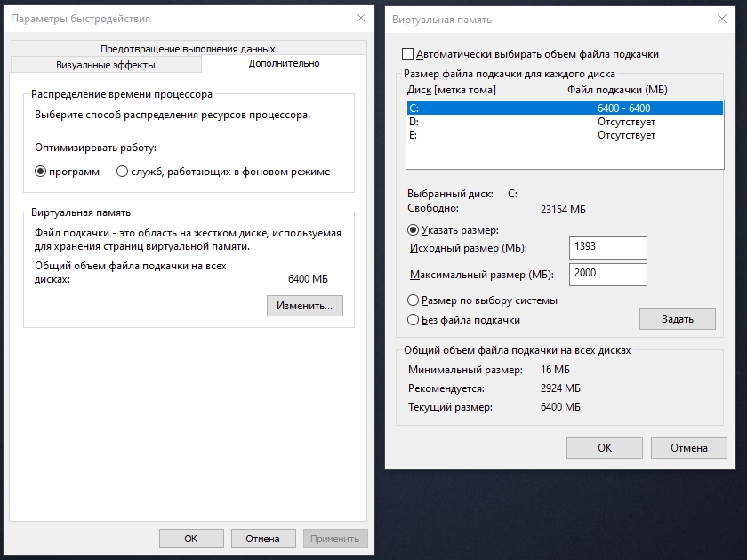Click the 'Диск [метка тома]' column header
Screen dimensions: 747x560
(x=451, y=90)
